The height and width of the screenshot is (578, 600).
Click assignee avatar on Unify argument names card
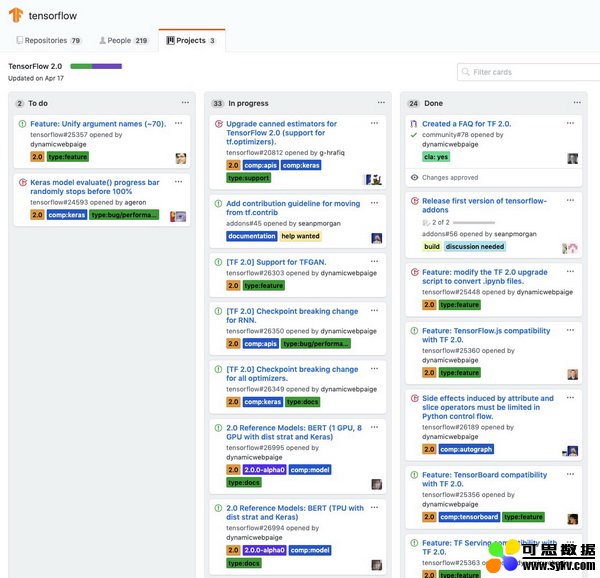click(181, 158)
